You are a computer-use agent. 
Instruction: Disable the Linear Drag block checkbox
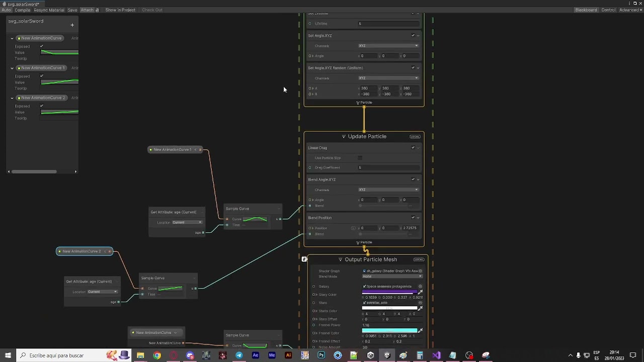click(x=413, y=148)
